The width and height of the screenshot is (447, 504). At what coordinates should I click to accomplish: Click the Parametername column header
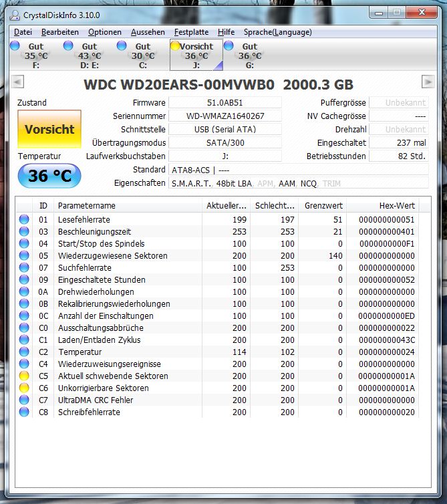pyautogui.click(x=128, y=206)
